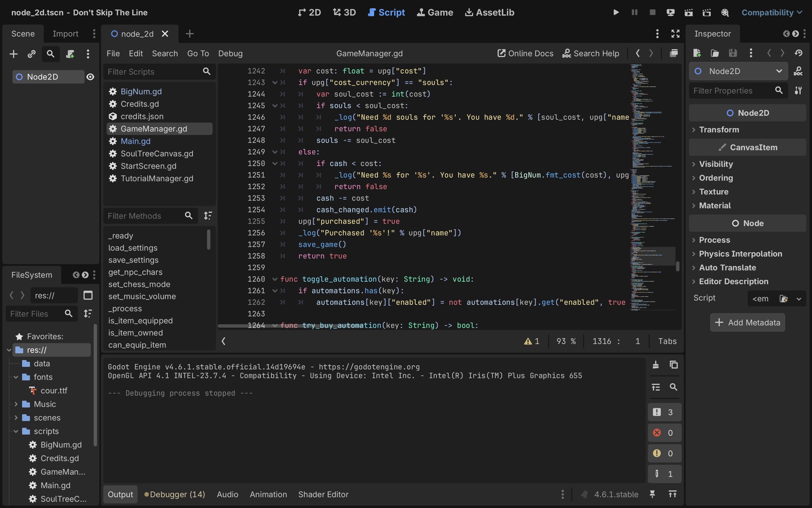The width and height of the screenshot is (812, 508).
Task: Toggle Node2D visibility eye icon
Action: click(x=90, y=77)
